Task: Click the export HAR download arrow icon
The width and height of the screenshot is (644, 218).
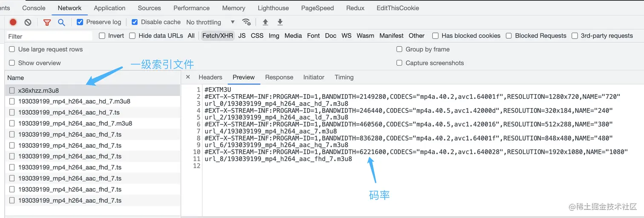Action: tap(280, 22)
